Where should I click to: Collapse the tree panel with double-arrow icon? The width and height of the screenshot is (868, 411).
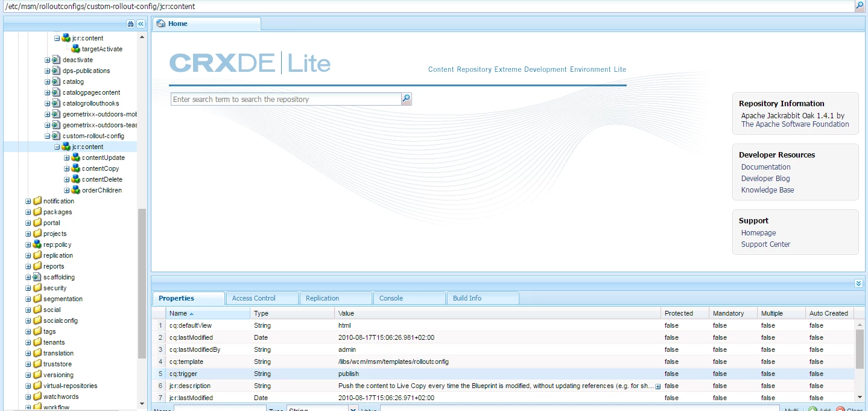click(141, 24)
